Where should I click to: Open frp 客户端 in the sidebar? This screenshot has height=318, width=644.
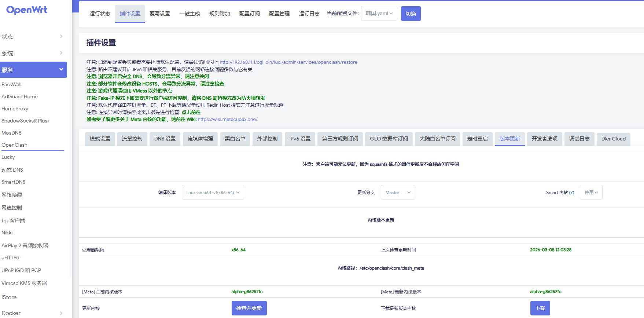click(x=13, y=220)
